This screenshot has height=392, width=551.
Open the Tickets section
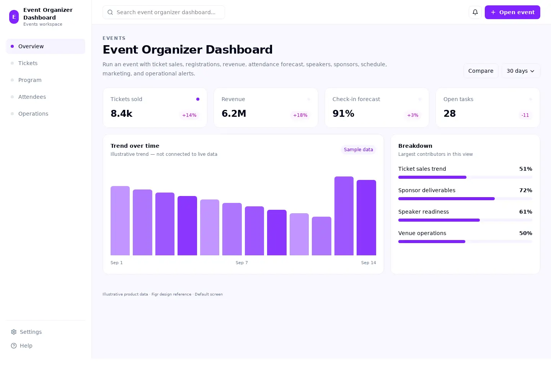(x=46, y=63)
